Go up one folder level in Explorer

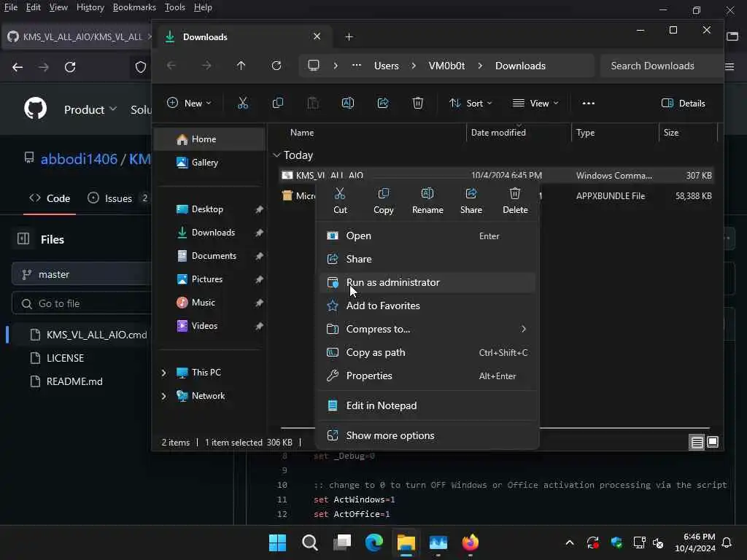pyautogui.click(x=241, y=66)
